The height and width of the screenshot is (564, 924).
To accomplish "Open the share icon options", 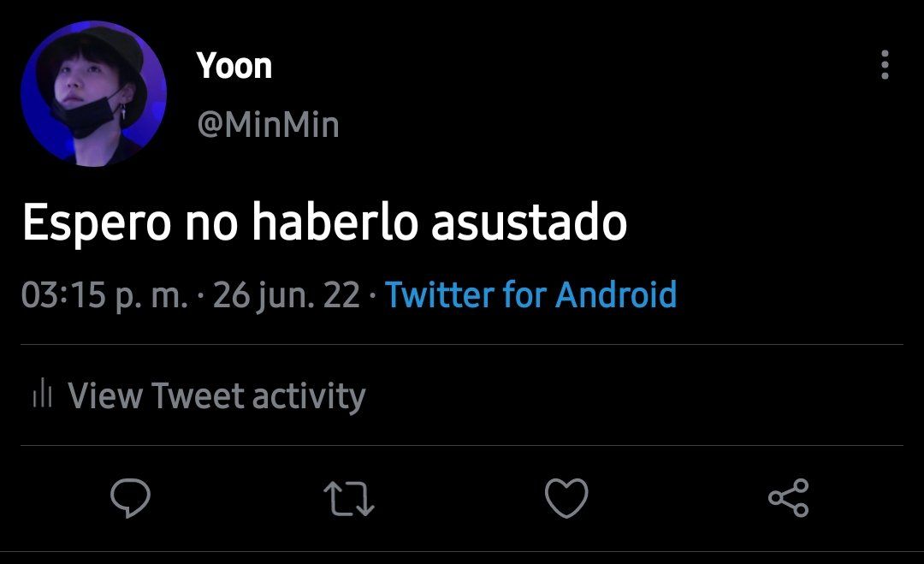I will [x=789, y=498].
